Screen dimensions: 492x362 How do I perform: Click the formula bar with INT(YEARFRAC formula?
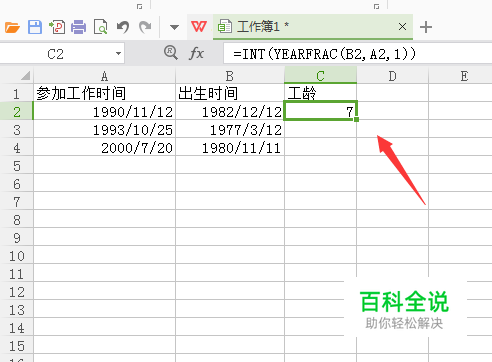[357, 53]
